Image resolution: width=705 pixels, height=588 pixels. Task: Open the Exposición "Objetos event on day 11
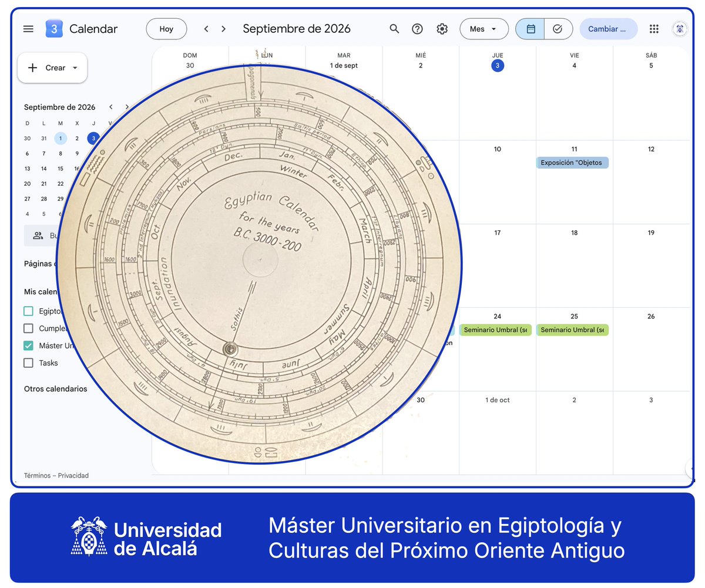tap(572, 163)
